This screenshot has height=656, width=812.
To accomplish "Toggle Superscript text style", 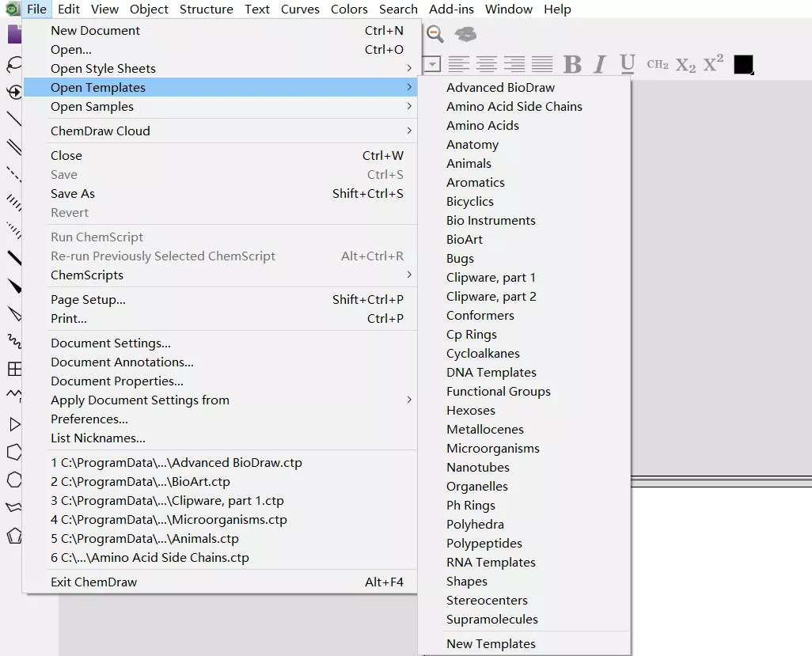I will pos(713,63).
